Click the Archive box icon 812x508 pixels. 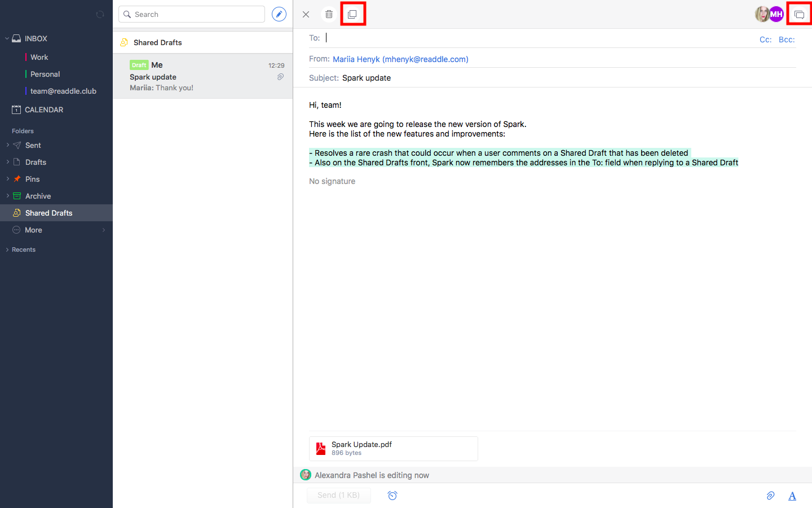(x=17, y=196)
